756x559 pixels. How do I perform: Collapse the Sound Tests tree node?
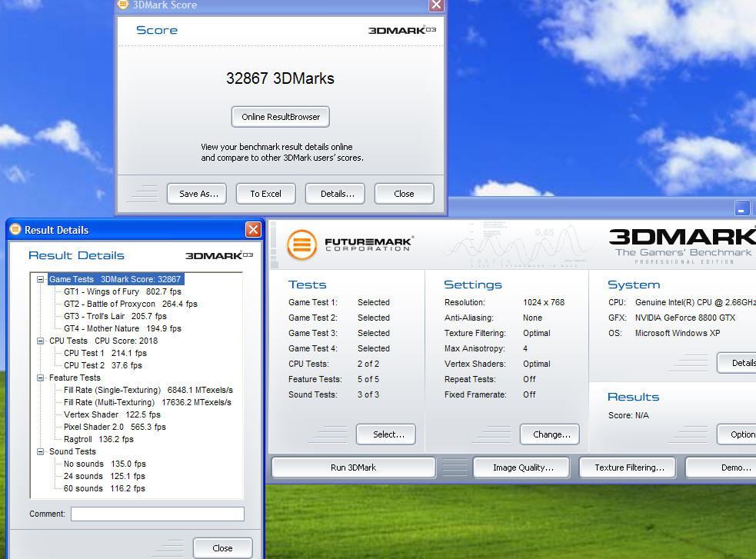[41, 451]
